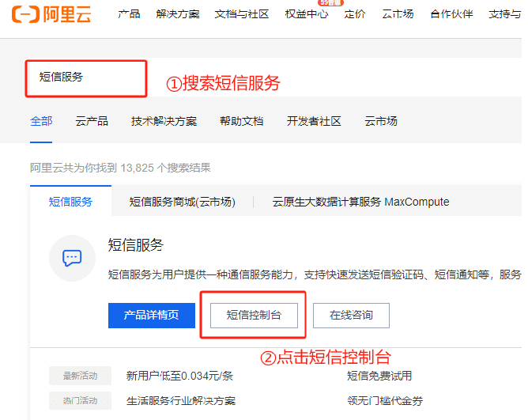Viewport: 528px width, 420px height.
Task: Go to 定价 page
Action: pos(355,14)
